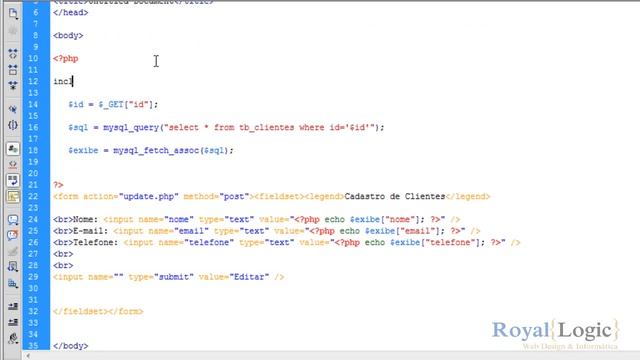640x360 pixels.
Task: Click line number 16 in the gutter
Action: click(33, 127)
